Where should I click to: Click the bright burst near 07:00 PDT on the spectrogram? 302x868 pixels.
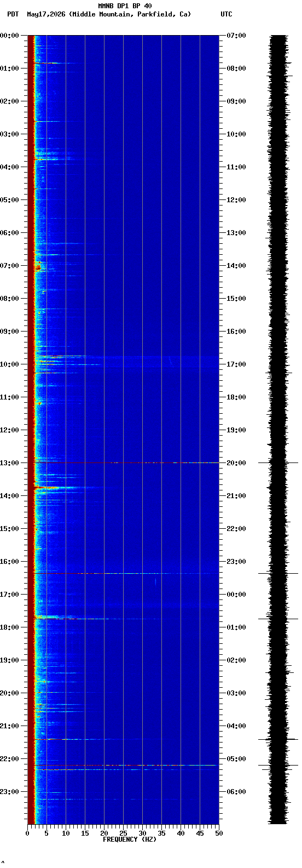click(x=38, y=267)
